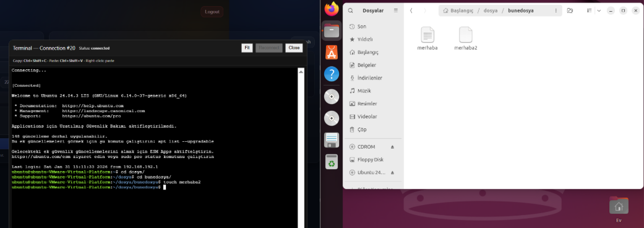Image resolution: width=644 pixels, height=228 pixels.
Task: Launch Ubuntu App Center from dock
Action: pos(332,52)
